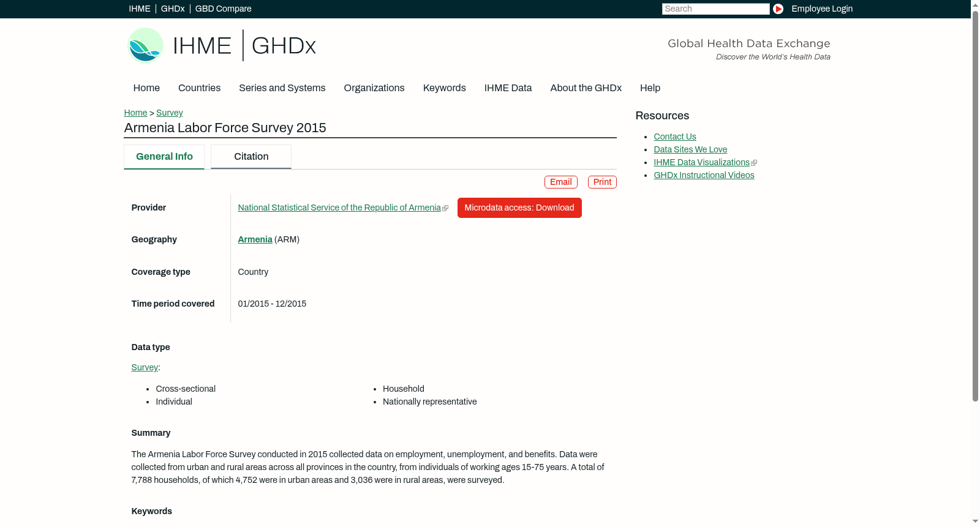Open National Statistical Service of Armenia link
Image resolution: width=980 pixels, height=527 pixels.
[x=339, y=208]
